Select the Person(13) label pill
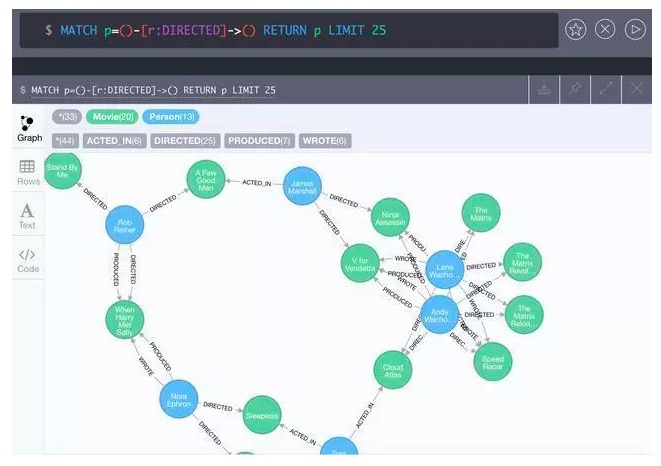The image size is (661, 466). [x=171, y=117]
